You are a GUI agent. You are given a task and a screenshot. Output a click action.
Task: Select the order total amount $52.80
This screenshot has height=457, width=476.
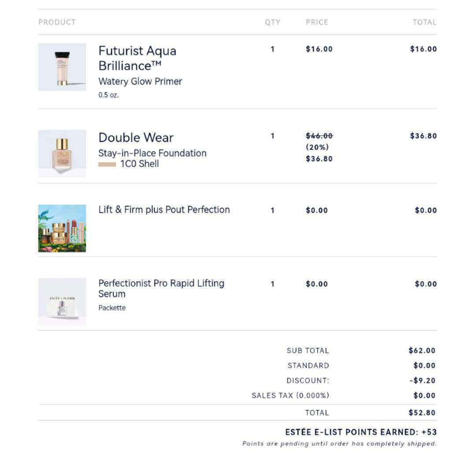[422, 412]
